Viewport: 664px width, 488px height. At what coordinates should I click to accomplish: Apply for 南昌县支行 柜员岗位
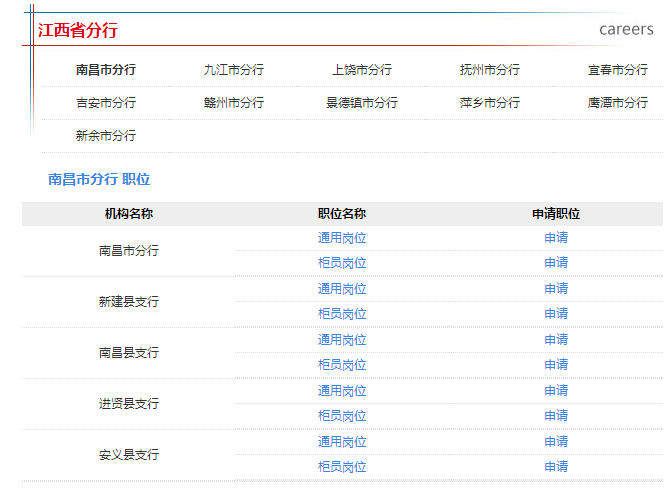coord(556,365)
